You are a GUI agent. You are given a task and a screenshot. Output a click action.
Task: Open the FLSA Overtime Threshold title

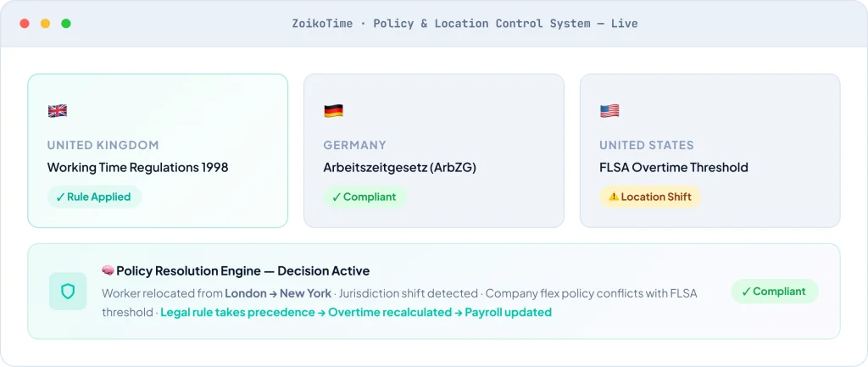[x=673, y=167]
